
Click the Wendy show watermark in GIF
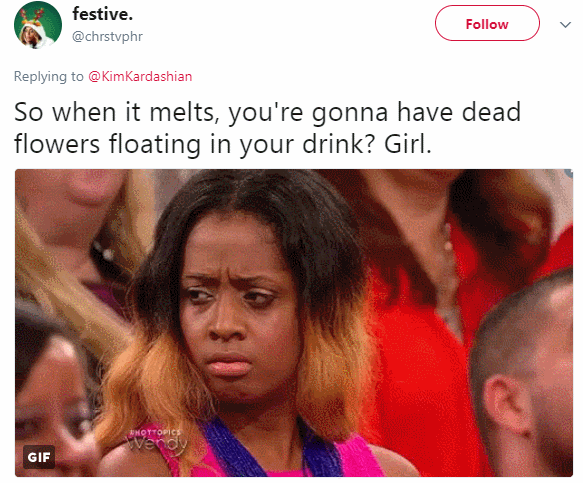(157, 444)
